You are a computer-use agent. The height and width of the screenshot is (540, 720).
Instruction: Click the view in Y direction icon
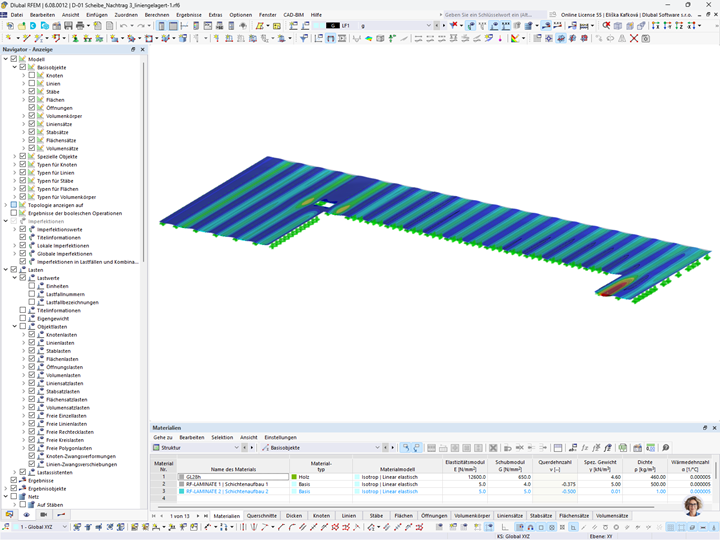(667, 26)
